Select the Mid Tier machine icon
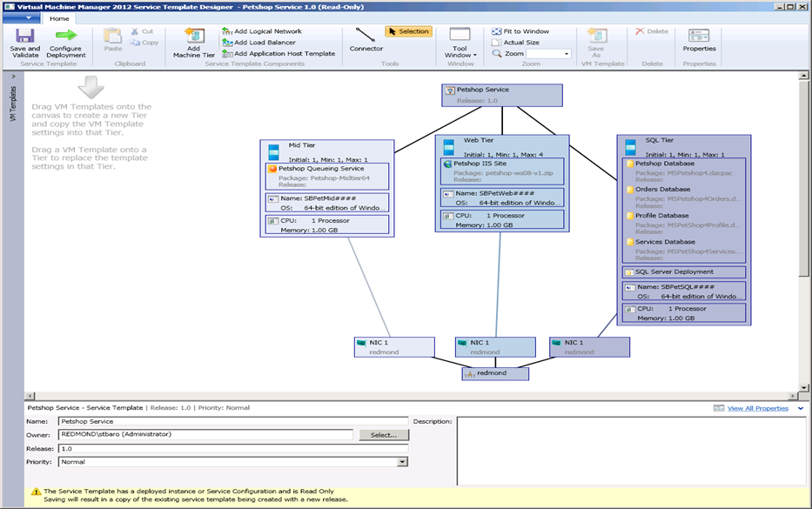Screen dimensions: 812x509 click(273, 151)
